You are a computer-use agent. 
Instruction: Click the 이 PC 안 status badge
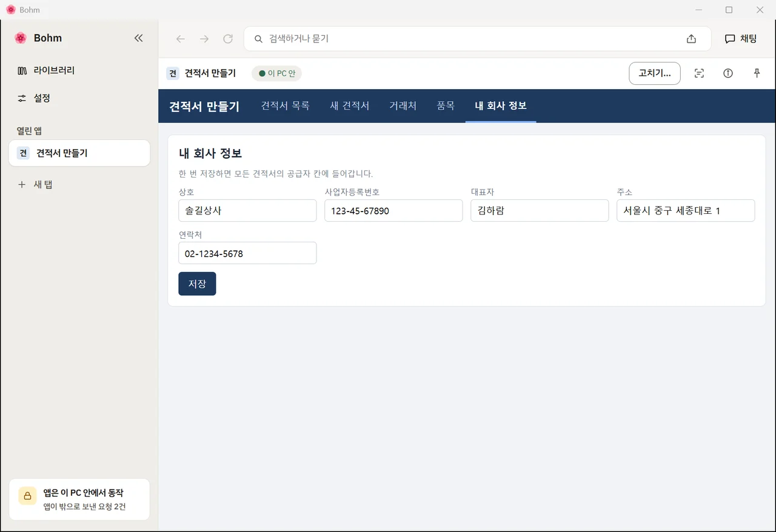276,73
